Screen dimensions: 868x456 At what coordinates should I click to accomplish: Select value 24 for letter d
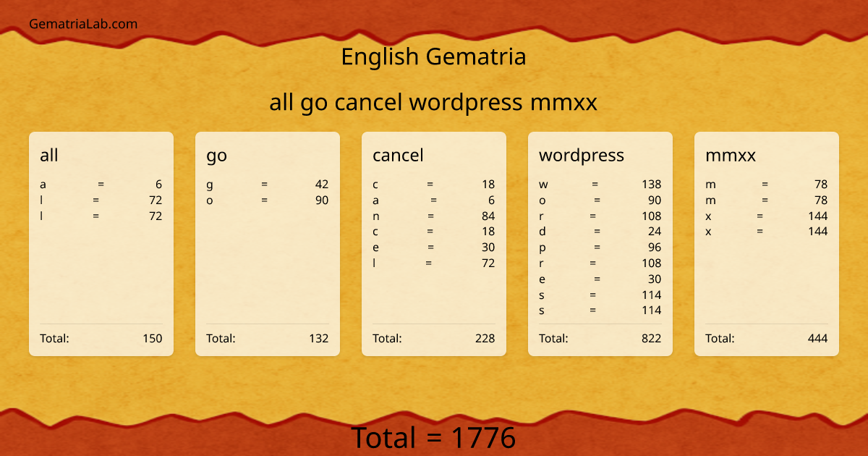click(655, 232)
